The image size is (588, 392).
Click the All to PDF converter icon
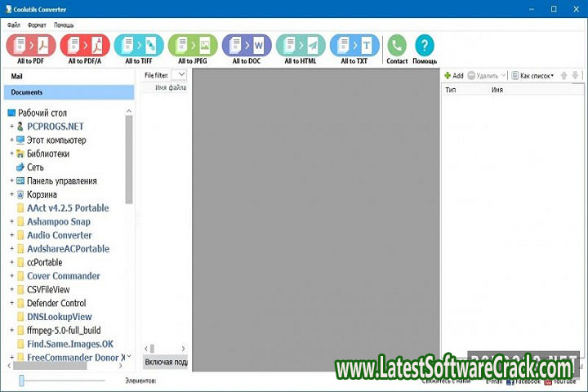(x=31, y=46)
